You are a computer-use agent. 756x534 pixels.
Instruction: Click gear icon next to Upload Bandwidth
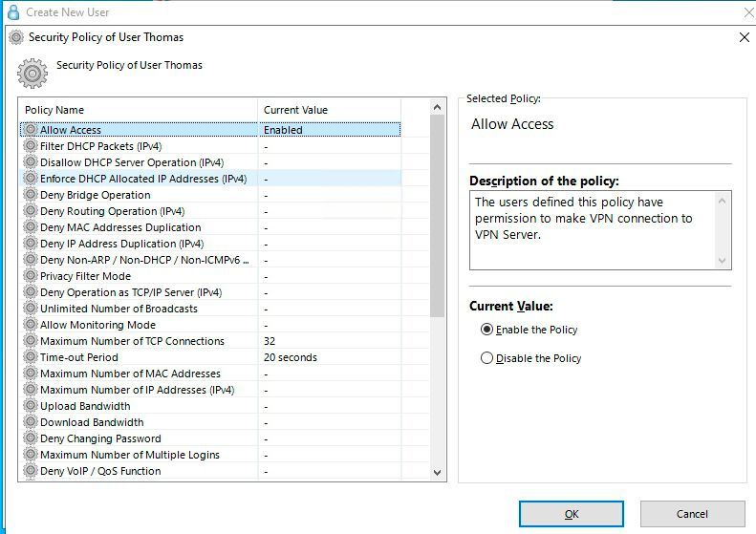(x=31, y=406)
